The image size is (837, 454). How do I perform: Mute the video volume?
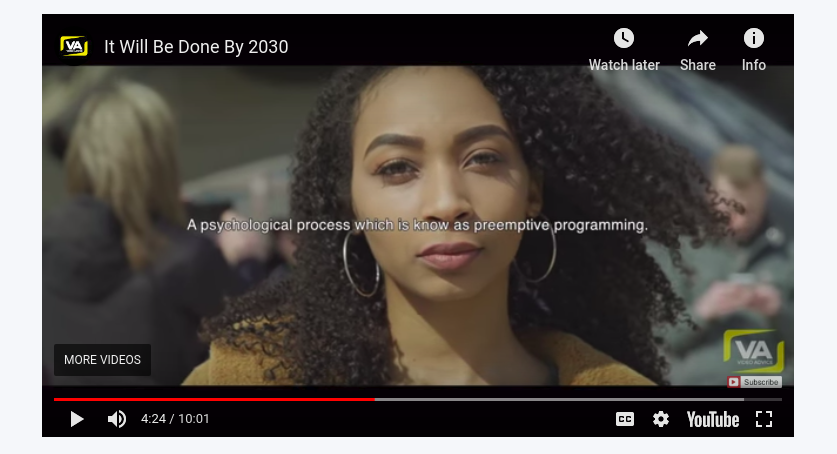[x=117, y=419]
